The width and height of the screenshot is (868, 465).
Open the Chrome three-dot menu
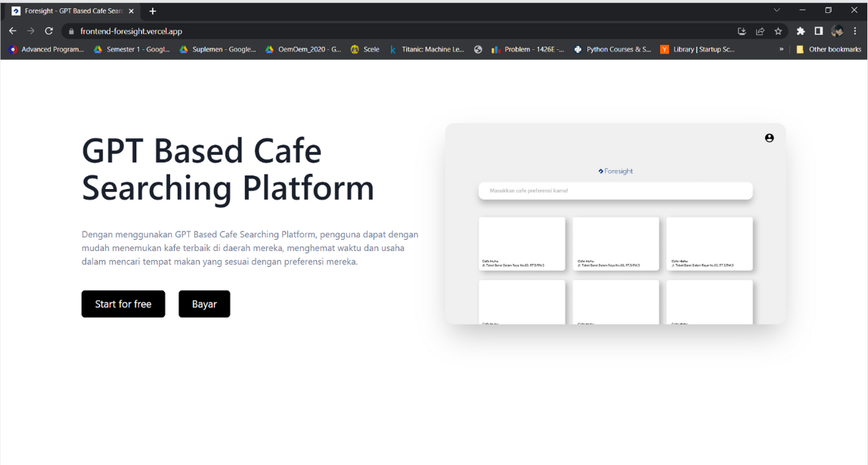click(855, 31)
